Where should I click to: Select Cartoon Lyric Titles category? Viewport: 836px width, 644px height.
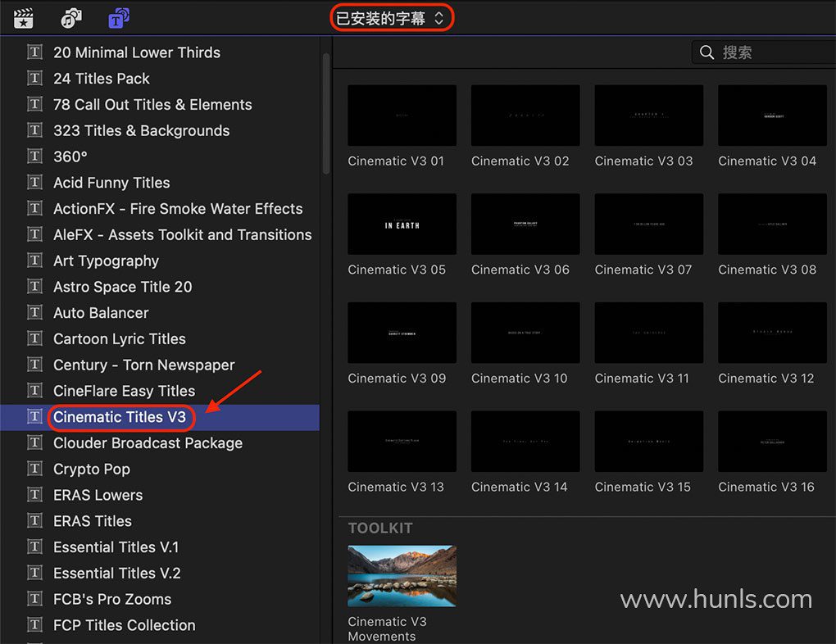[120, 339]
